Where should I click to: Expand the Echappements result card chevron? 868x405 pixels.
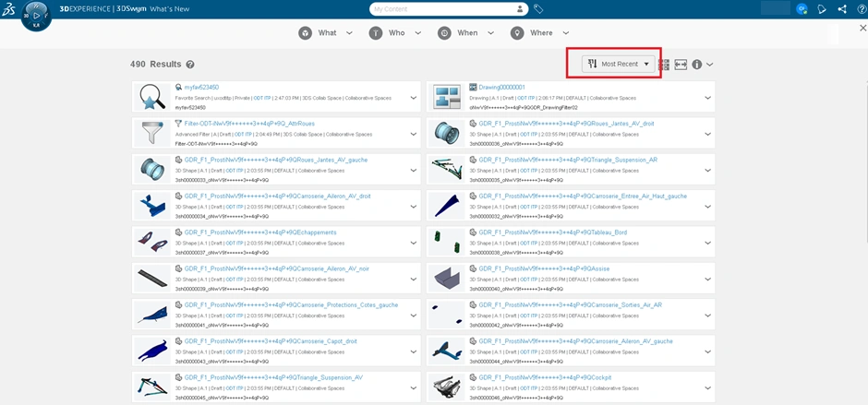[413, 243]
